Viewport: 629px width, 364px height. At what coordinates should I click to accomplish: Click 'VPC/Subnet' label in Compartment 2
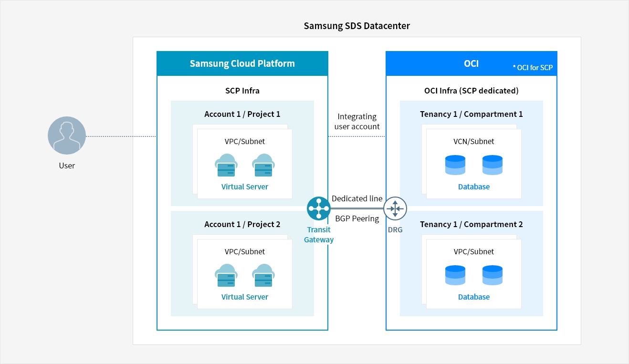[x=474, y=251]
